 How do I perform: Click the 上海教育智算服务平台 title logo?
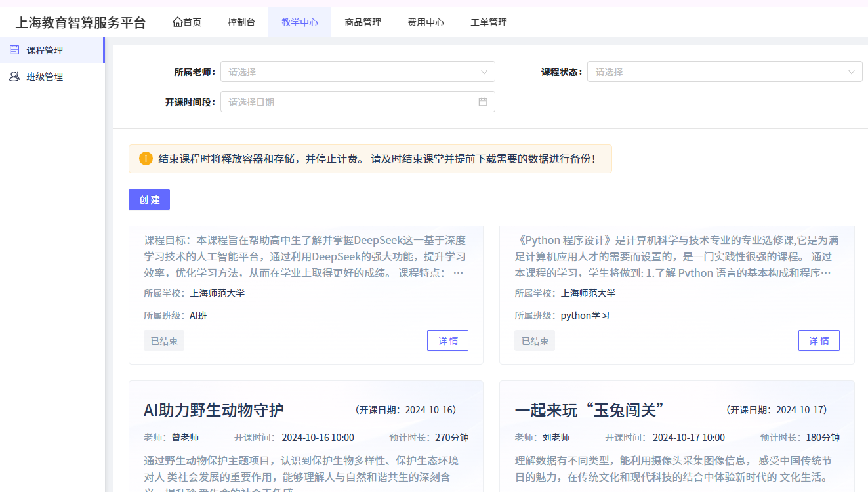pos(81,23)
